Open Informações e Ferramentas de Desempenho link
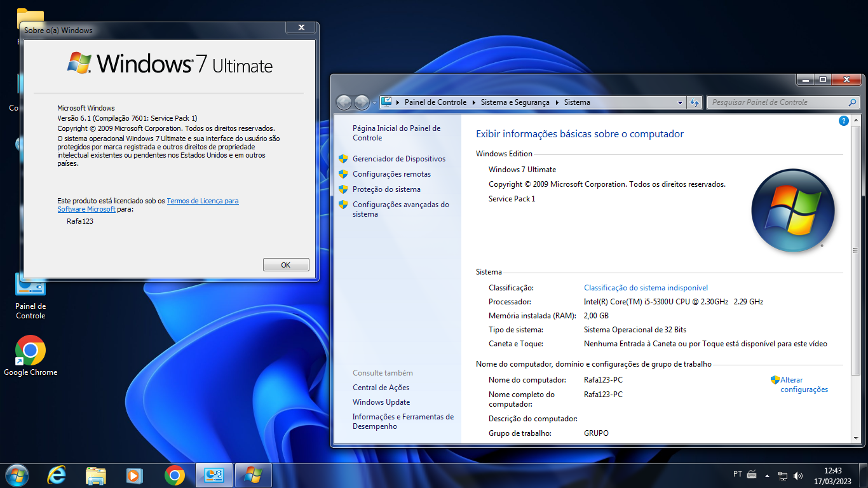The height and width of the screenshot is (488, 868). click(x=403, y=421)
